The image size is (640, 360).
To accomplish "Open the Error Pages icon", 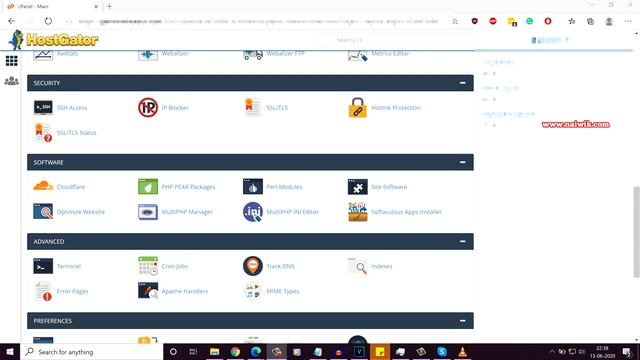I will point(43,291).
